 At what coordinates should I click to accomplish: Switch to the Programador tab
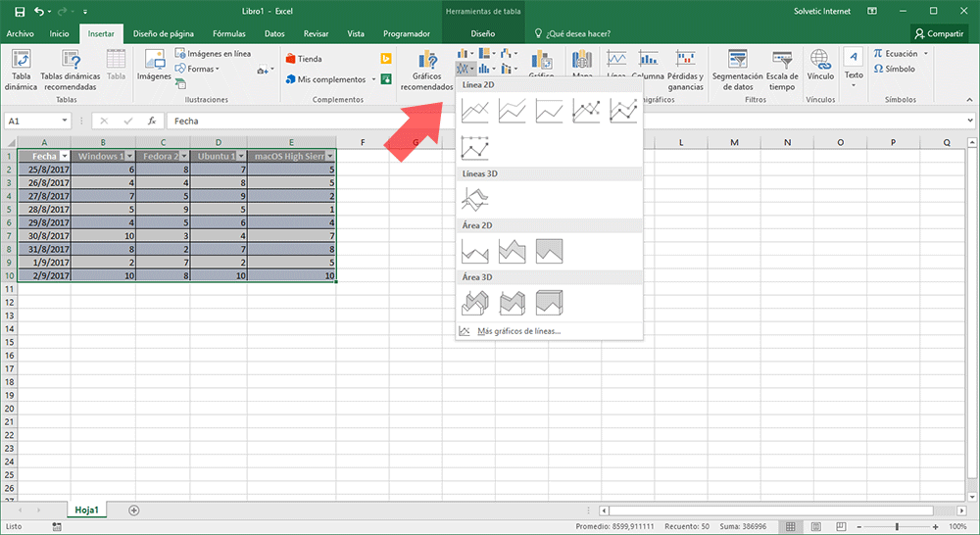click(x=407, y=33)
